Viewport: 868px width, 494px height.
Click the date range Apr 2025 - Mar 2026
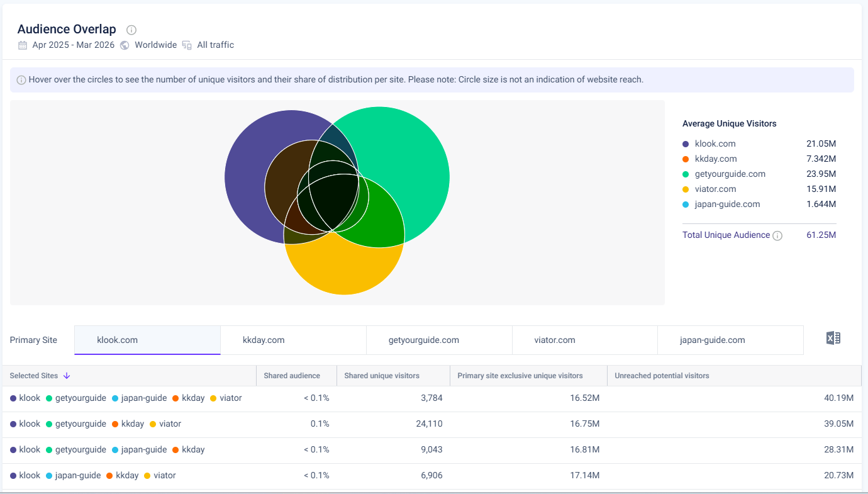click(74, 45)
